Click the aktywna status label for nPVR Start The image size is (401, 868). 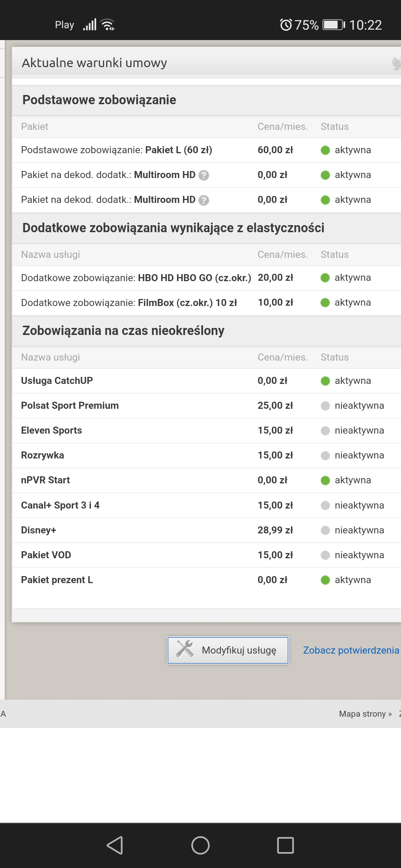pyautogui.click(x=353, y=480)
